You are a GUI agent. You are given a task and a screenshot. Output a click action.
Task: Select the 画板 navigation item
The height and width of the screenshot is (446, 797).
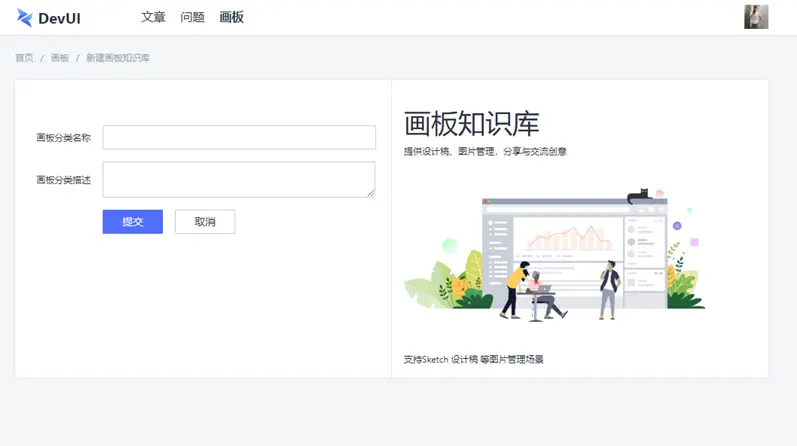click(x=231, y=17)
